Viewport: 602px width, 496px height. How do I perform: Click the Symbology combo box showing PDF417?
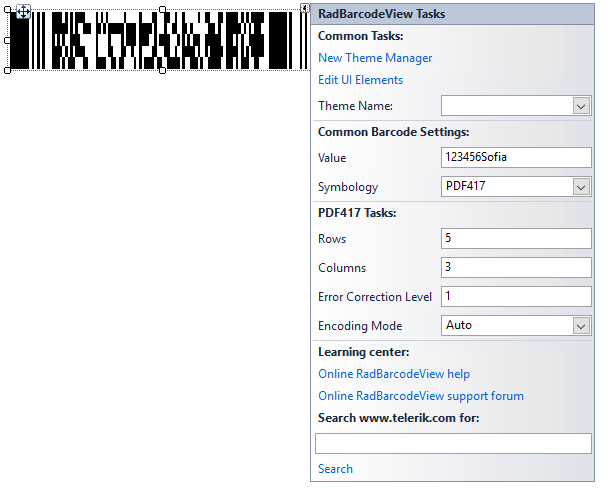point(516,187)
